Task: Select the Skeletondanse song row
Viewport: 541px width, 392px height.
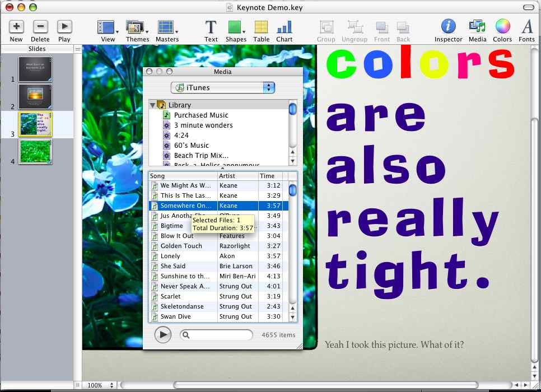Action: coord(219,306)
